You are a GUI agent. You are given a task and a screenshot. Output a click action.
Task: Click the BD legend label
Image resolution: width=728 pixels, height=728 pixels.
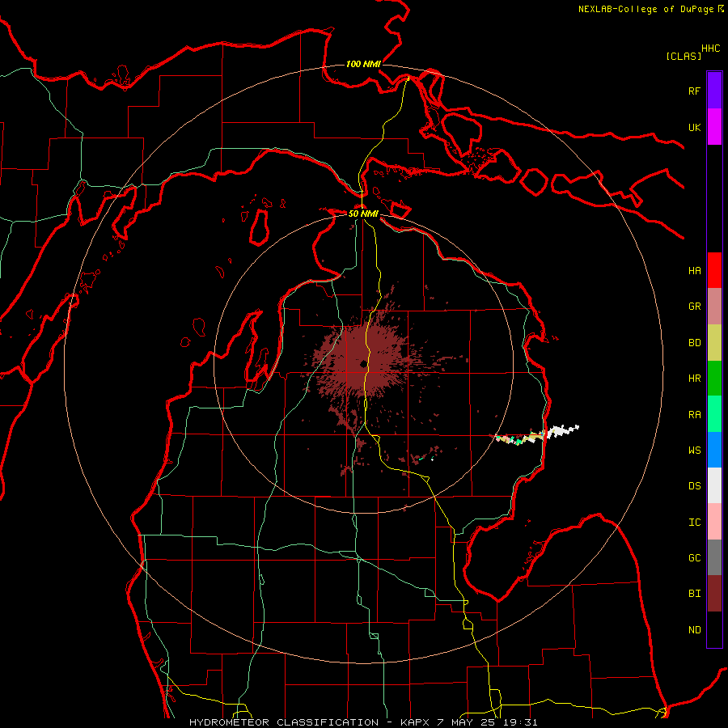coord(694,343)
